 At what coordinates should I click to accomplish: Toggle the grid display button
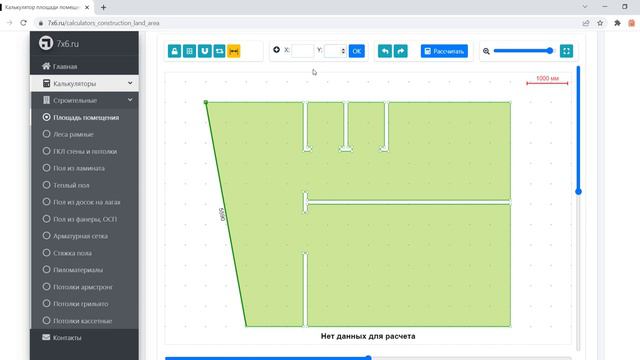coord(189,51)
